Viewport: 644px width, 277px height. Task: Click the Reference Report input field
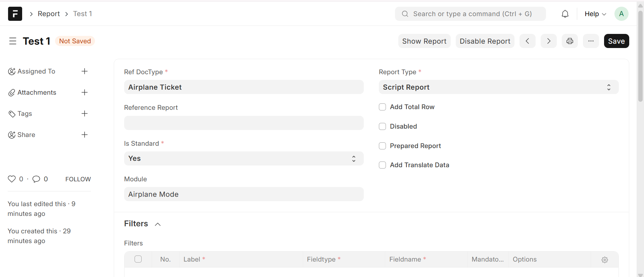[244, 123]
